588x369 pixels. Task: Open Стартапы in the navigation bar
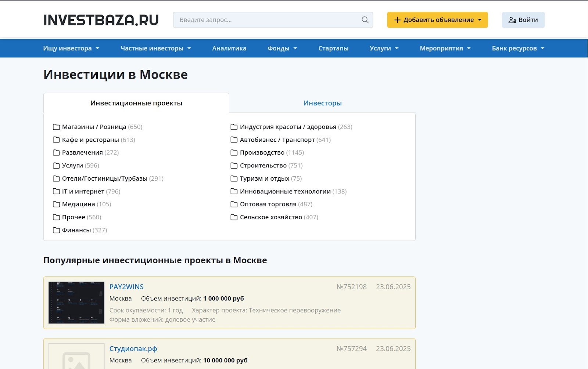[x=333, y=48]
